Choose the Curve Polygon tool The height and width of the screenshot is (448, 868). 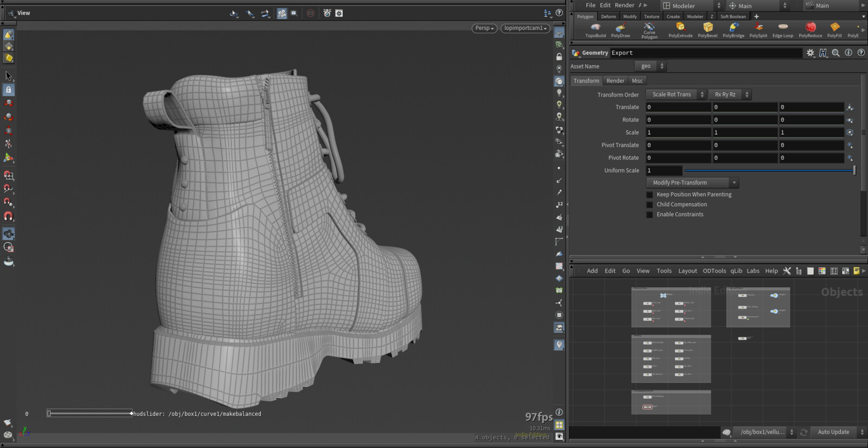(649, 30)
